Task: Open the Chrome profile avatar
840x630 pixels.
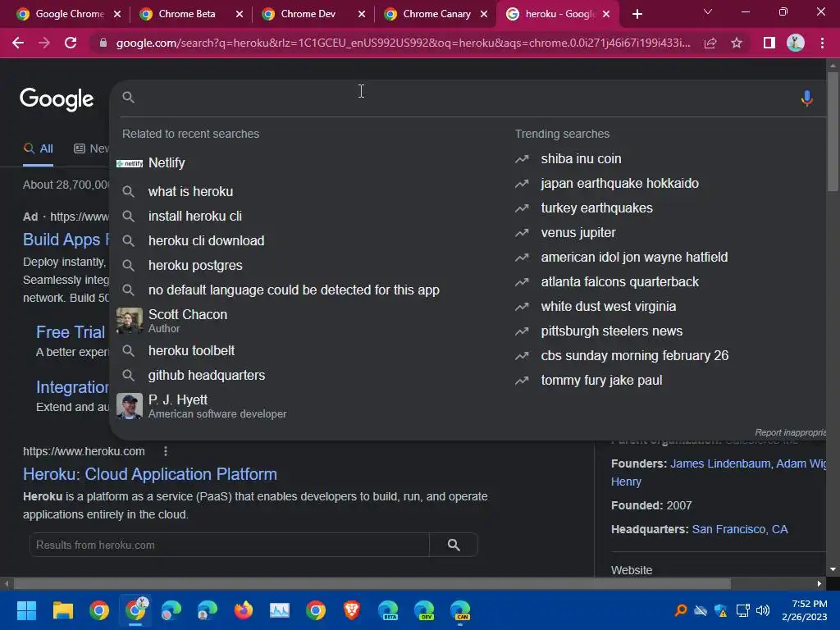Action: point(796,43)
